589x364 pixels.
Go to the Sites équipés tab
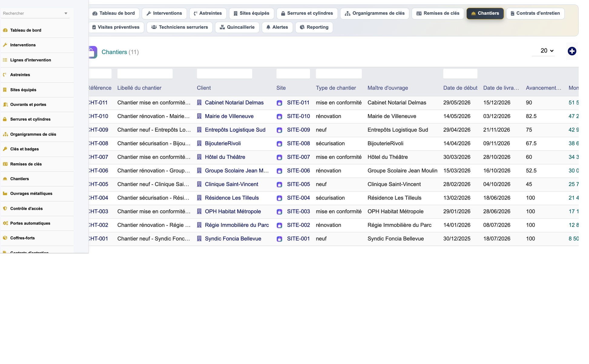point(252,13)
